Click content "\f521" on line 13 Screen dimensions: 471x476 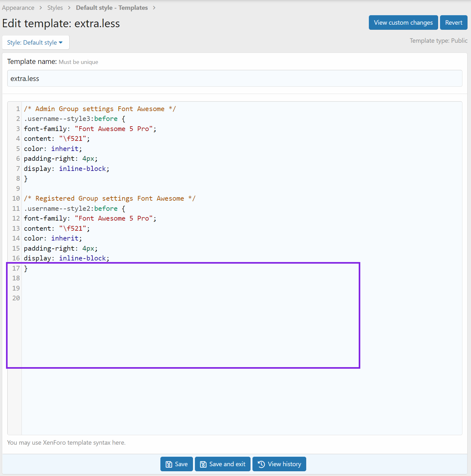tap(57, 229)
